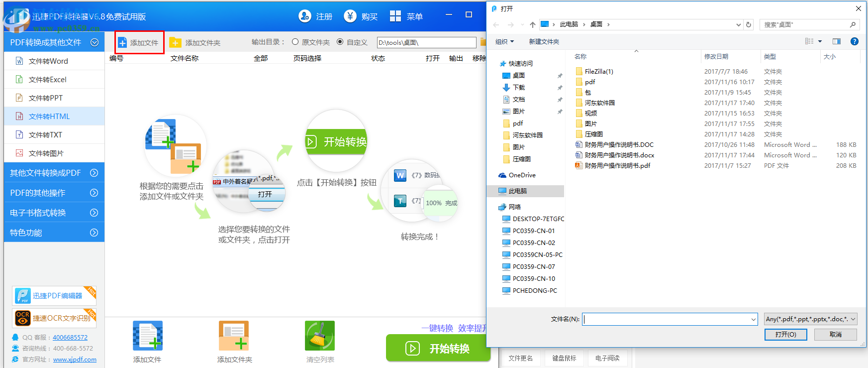Open the 迅捷PDF编辑器 promo banner
Viewport: 868px width, 368px height.
pyautogui.click(x=54, y=296)
